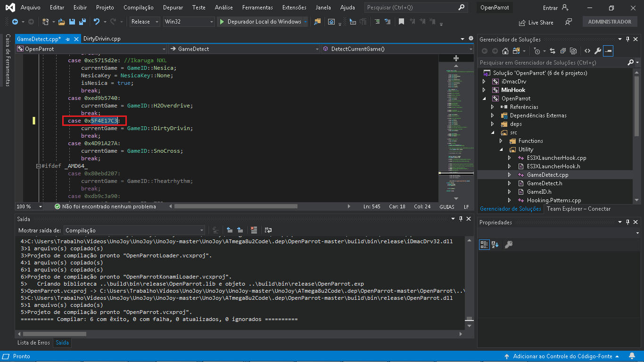Toggle word wrap in the Saída panel
Screen dimensions: 644x362
coord(268,230)
